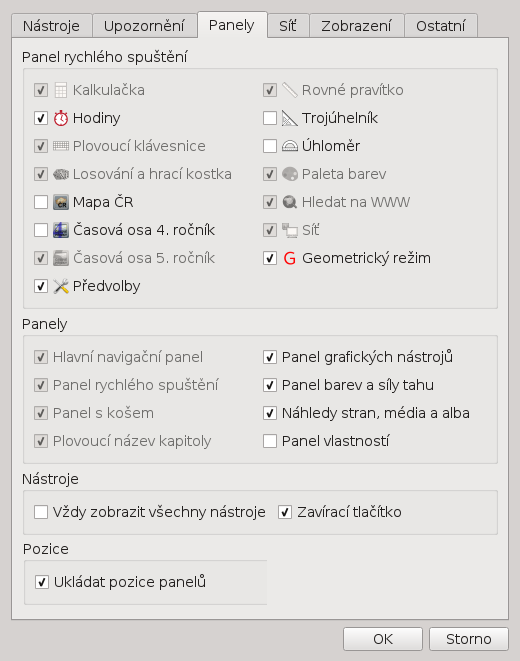Click the triangle ruler icon for Trojúhelník

(x=289, y=118)
